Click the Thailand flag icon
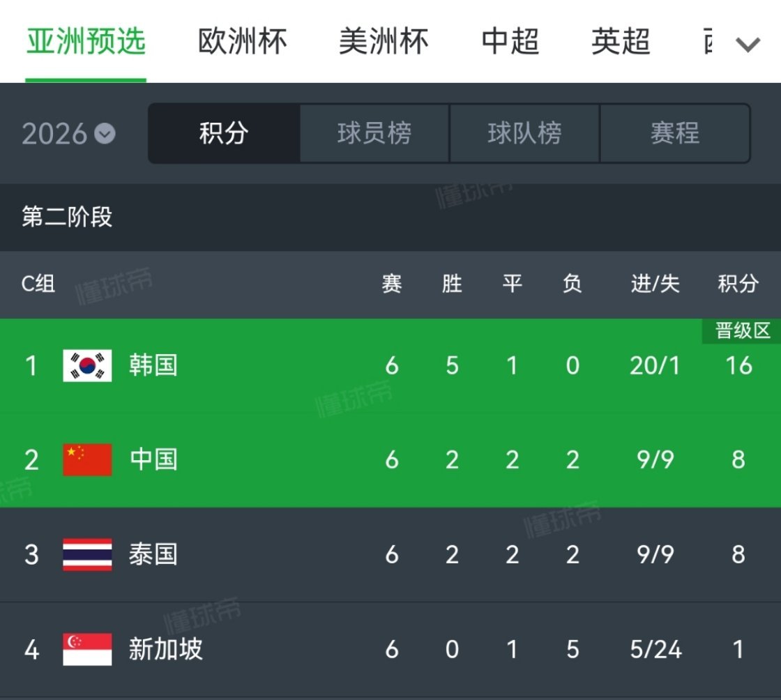The image size is (781, 700). coord(86,555)
